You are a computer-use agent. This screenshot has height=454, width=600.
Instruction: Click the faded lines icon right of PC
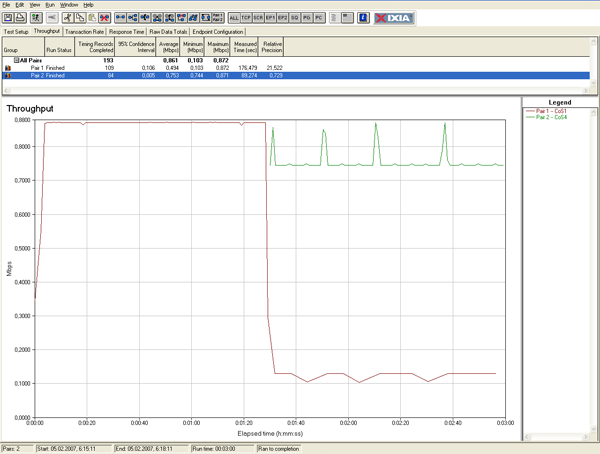point(334,18)
